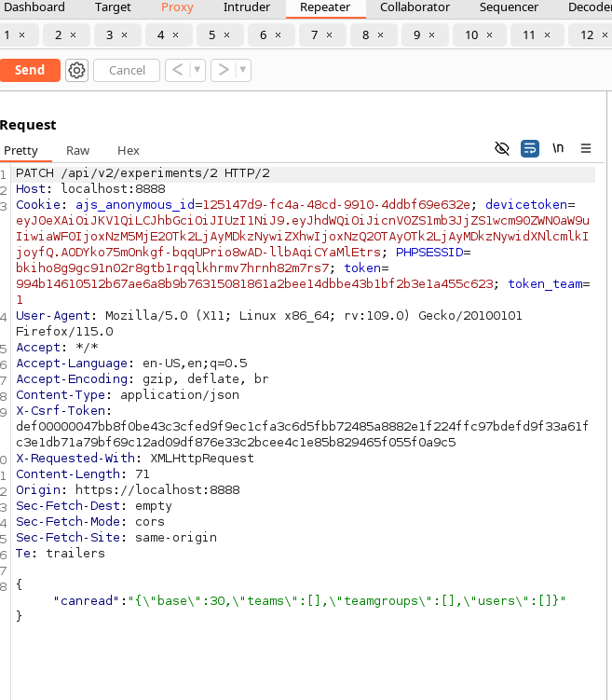This screenshot has width=612, height=700.
Task: Toggle show newline characters \n icon
Action: 558,148
